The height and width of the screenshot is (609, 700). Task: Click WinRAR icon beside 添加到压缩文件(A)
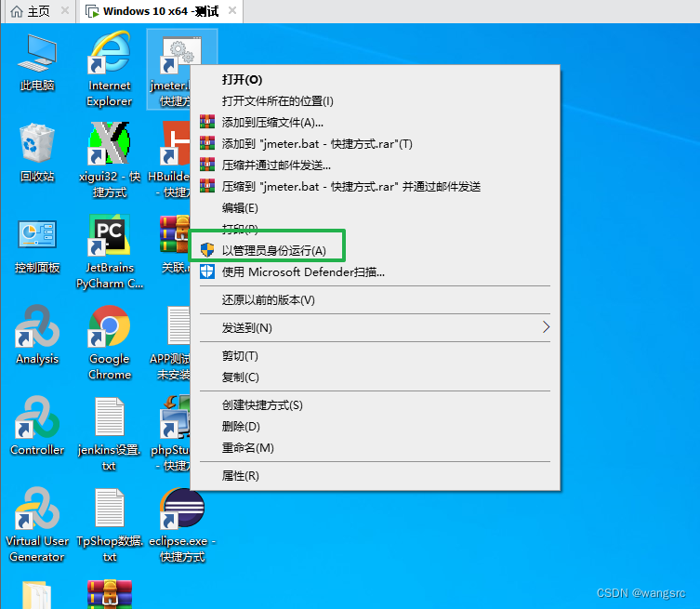coord(207,122)
